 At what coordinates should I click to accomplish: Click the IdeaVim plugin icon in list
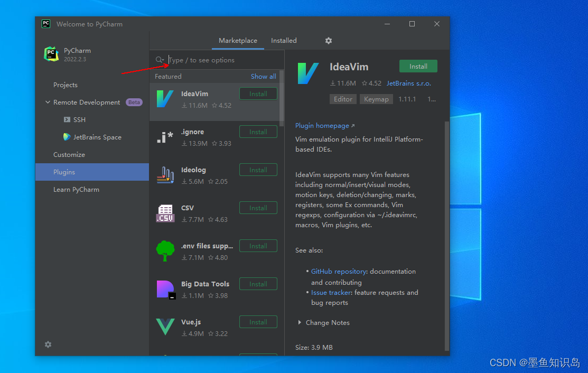point(165,99)
